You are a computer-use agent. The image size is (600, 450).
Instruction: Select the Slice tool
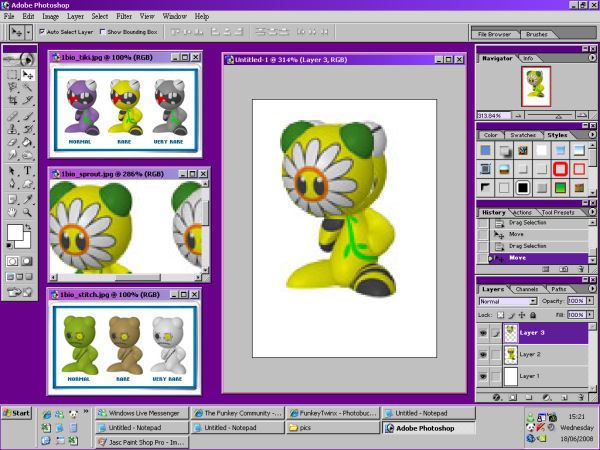pos(27,101)
